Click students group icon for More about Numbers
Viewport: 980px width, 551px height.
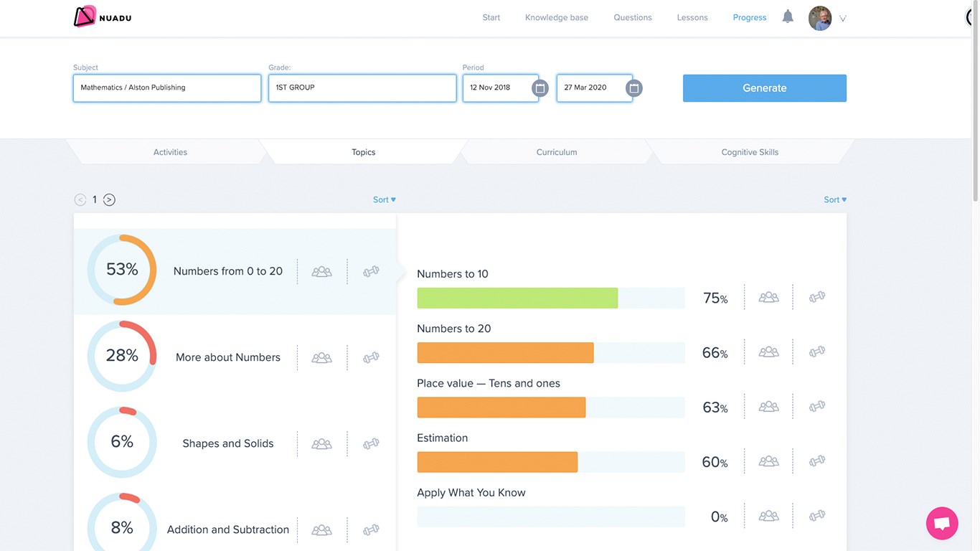pos(321,357)
